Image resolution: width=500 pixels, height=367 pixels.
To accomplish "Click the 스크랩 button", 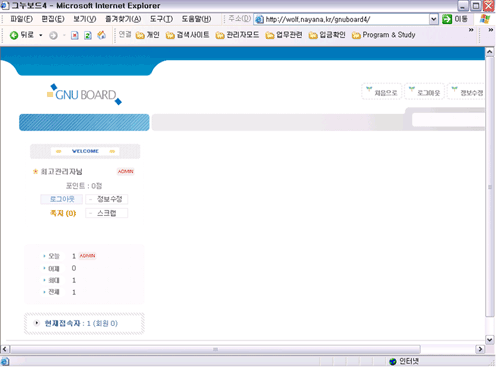I will (107, 213).
